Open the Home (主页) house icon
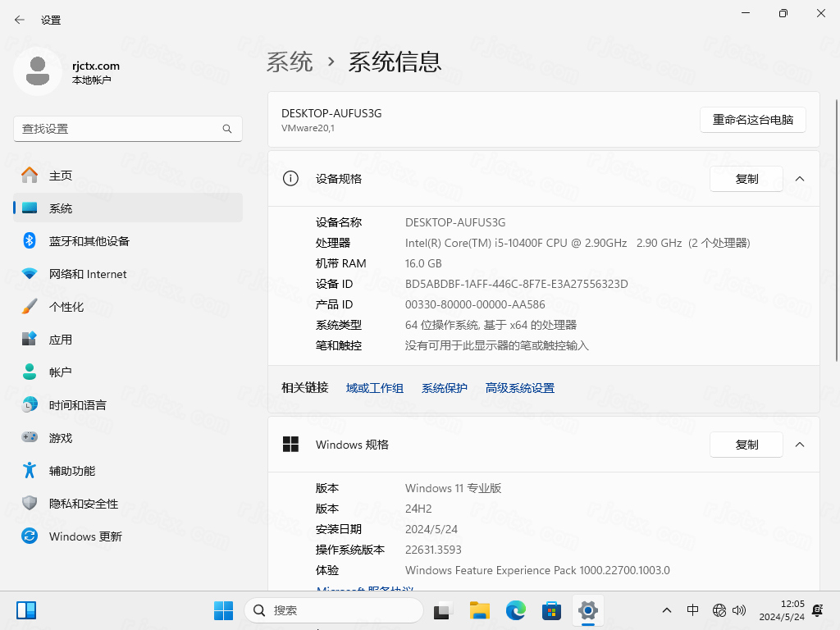 pos(30,176)
